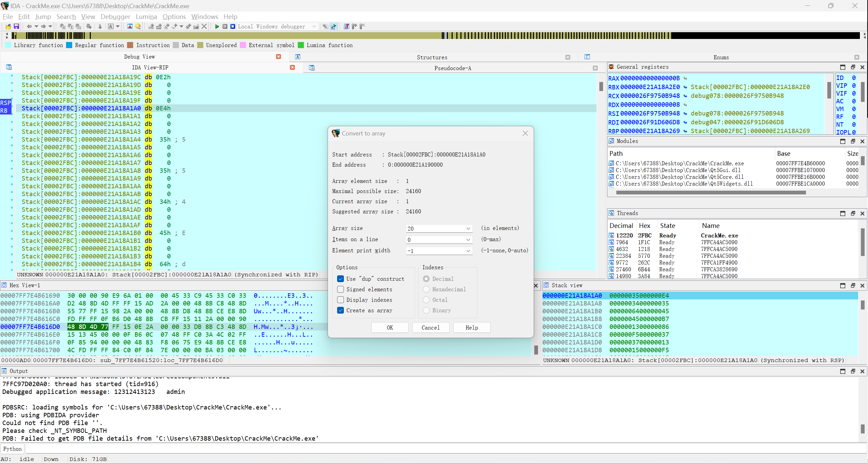Close the Convert to array dialog
Viewport: 868px width, 464px height.
tap(525, 133)
